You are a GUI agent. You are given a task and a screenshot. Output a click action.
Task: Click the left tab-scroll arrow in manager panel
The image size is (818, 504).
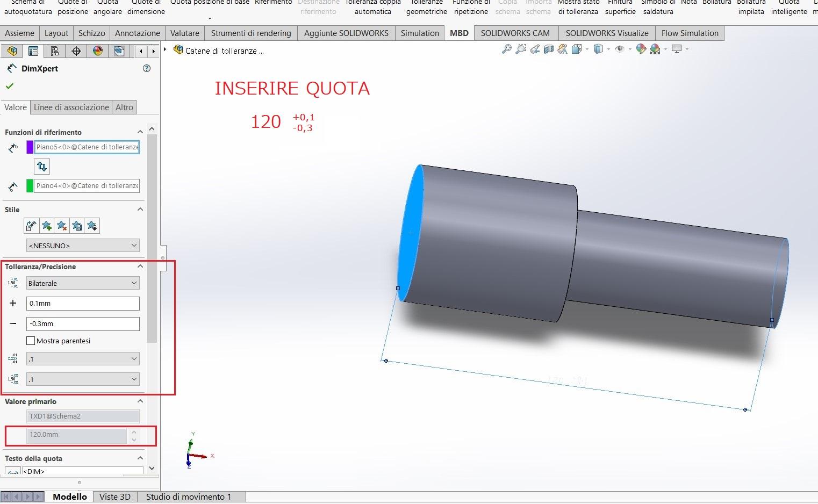(141, 51)
